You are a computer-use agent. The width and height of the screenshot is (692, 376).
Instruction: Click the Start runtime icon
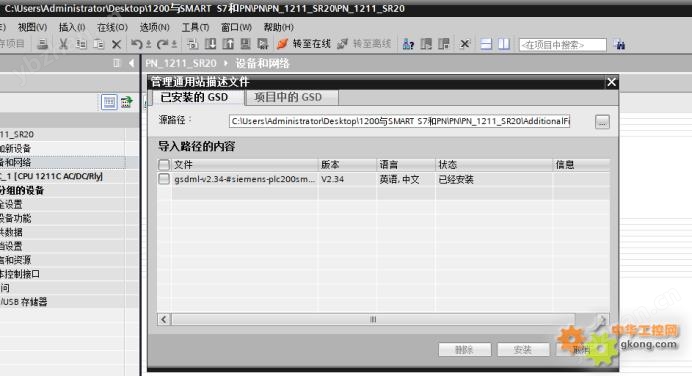[x=263, y=44]
